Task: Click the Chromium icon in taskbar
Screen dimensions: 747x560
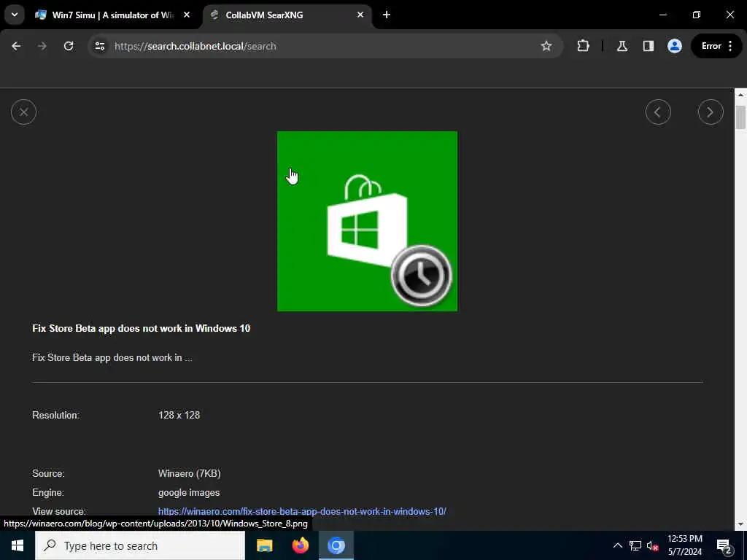Action: (x=336, y=545)
